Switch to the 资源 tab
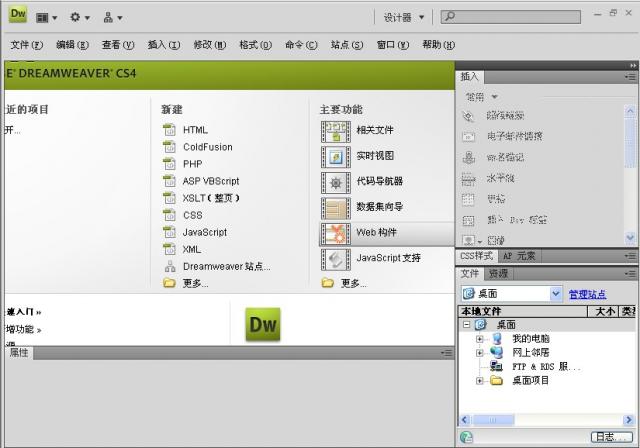 498,273
